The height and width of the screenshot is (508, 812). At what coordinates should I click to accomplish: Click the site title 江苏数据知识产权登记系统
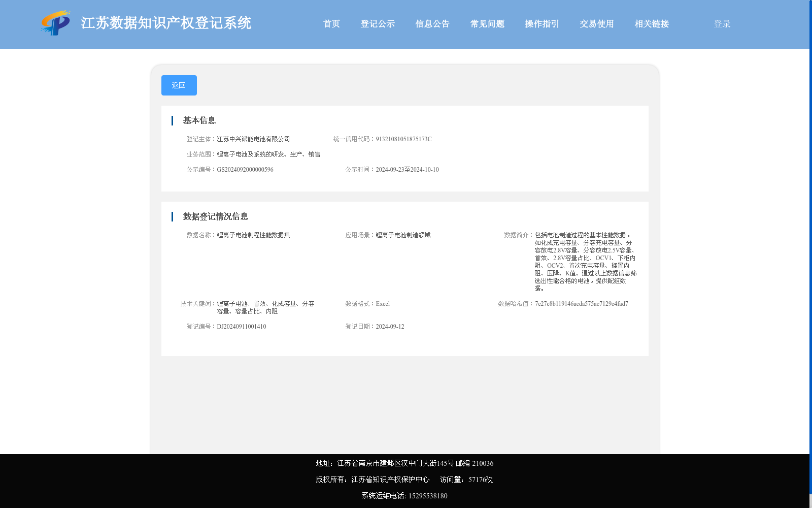166,23
